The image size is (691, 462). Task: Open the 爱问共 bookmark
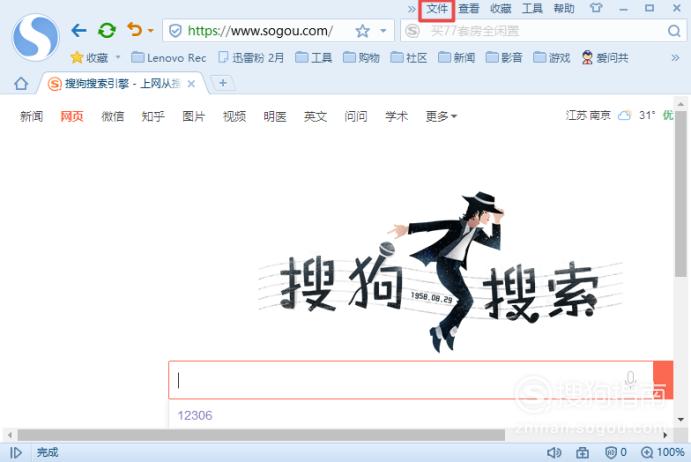pos(605,58)
